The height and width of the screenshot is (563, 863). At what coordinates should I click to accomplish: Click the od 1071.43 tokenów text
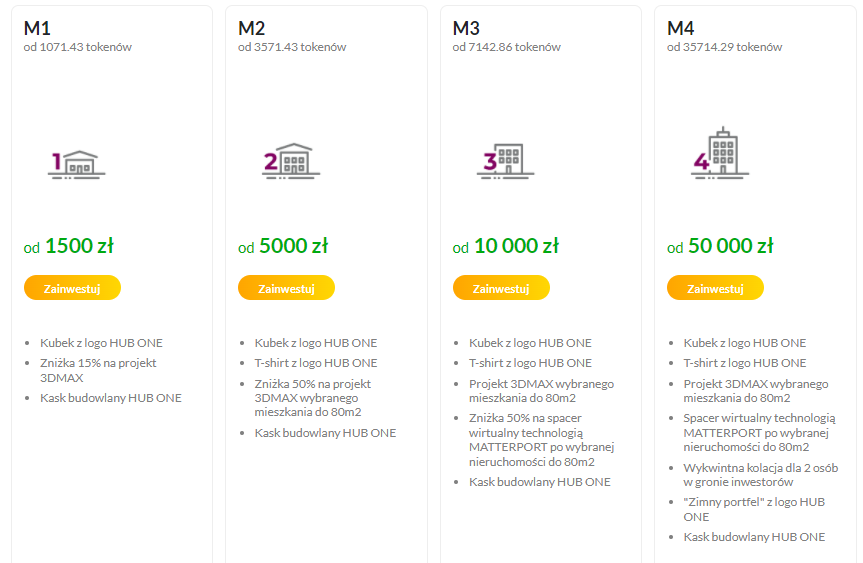78,47
